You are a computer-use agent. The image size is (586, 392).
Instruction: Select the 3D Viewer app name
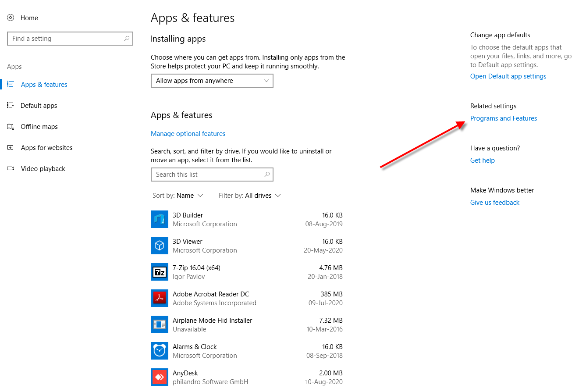pos(188,242)
